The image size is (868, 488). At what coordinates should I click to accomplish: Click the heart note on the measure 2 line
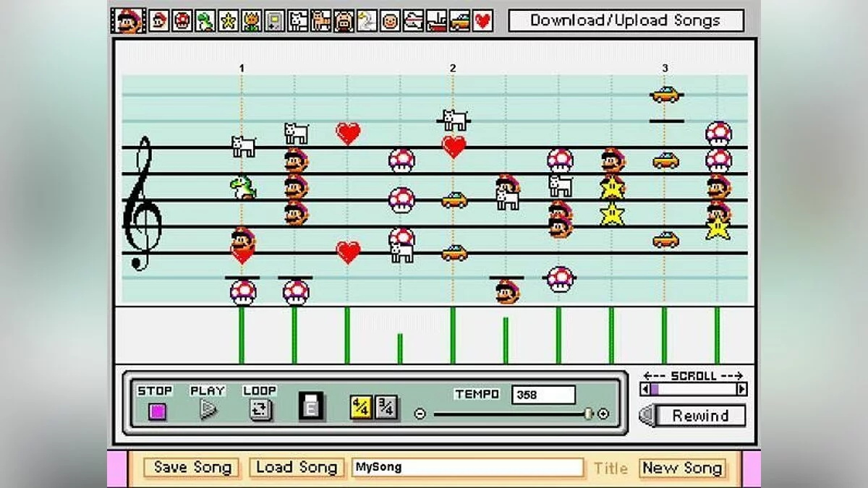pyautogui.click(x=454, y=147)
